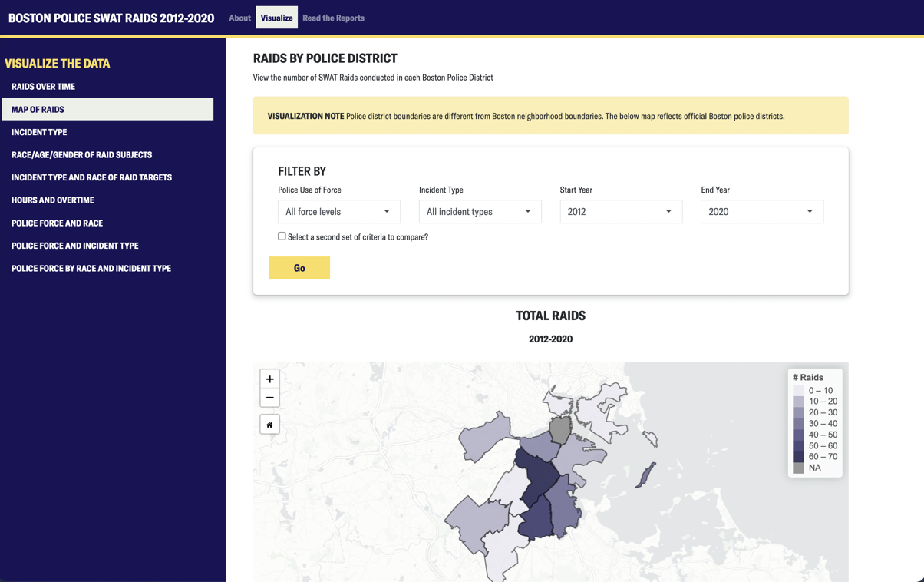Open the About tab

pyautogui.click(x=239, y=18)
